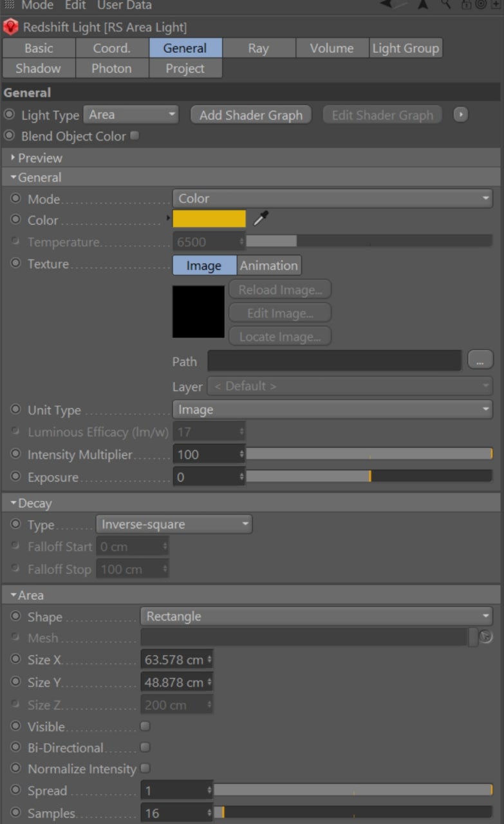This screenshot has height=824, width=504.
Task: Click the Mode keyframe dot
Action: 15,199
